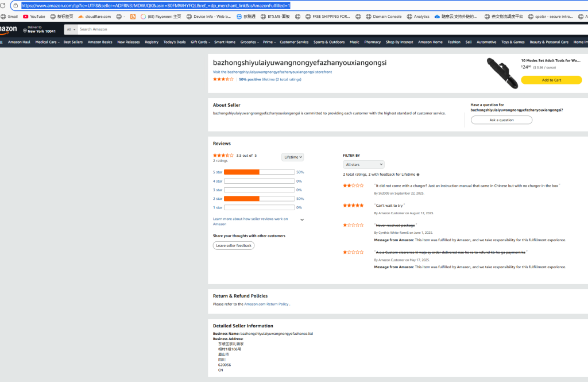Open the YouTube bookmark
The width and height of the screenshot is (588, 382).
(x=34, y=17)
